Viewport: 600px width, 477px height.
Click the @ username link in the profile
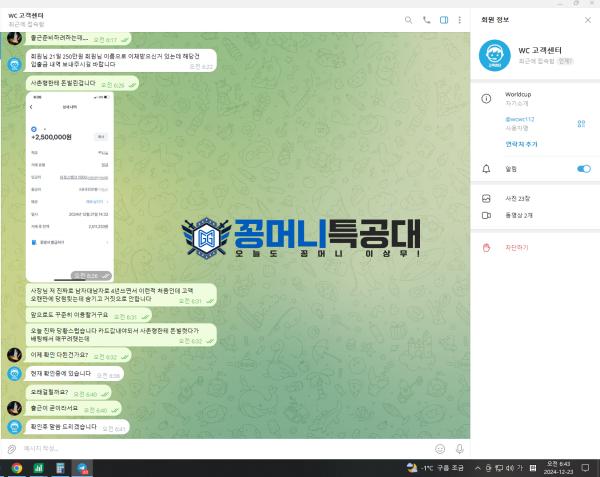(x=520, y=119)
